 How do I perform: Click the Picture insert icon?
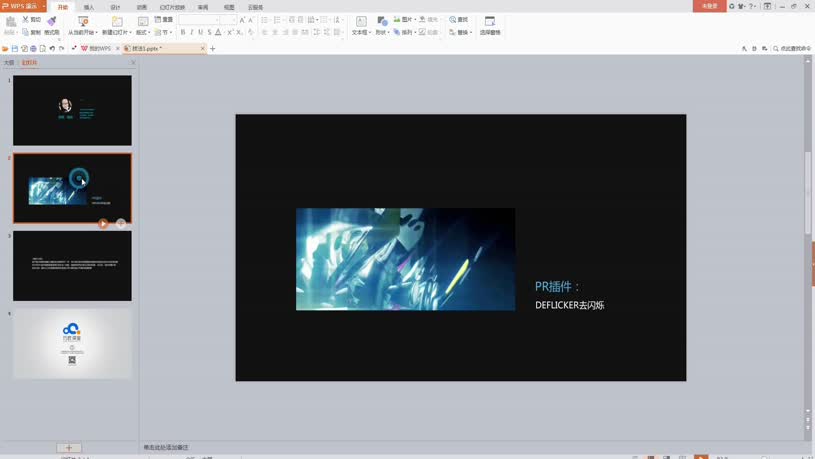pos(397,19)
